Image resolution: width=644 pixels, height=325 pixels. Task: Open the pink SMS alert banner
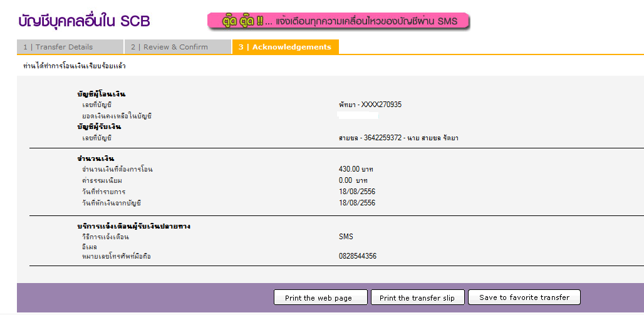(x=338, y=21)
